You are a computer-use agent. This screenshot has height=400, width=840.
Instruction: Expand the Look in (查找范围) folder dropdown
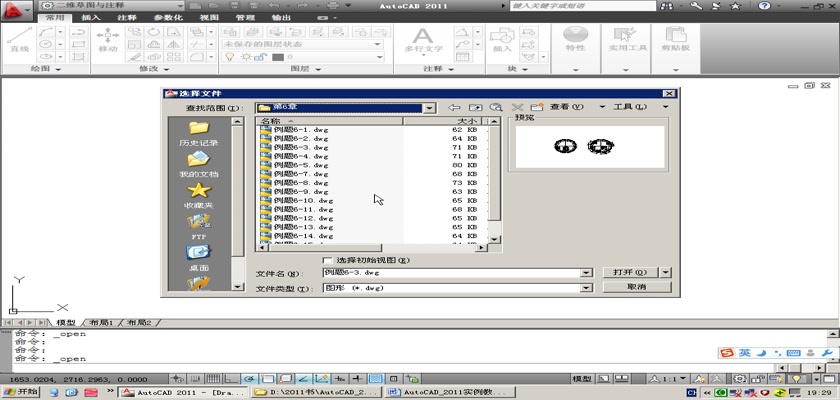point(428,107)
